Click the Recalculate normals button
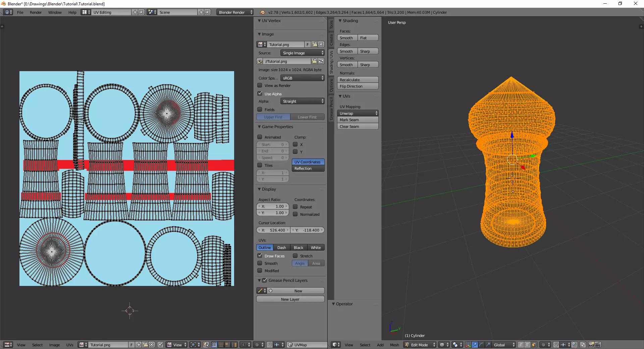 358,80
